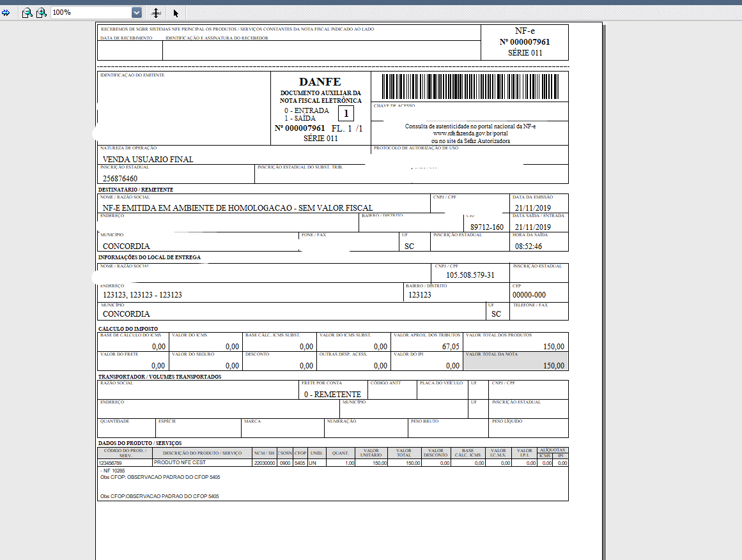Open the 100% zoom dropdown arrow
Image resolution: width=742 pixels, height=560 pixels.
(x=136, y=13)
